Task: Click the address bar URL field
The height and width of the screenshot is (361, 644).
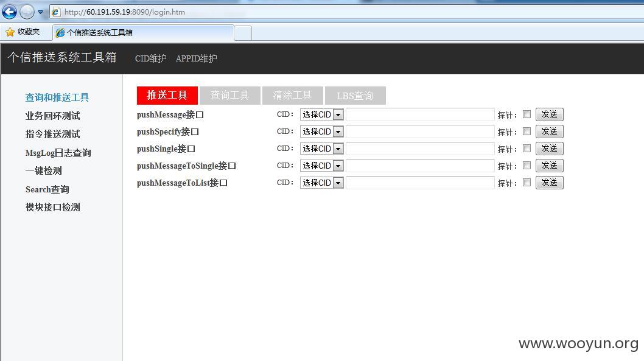Action: click(x=345, y=12)
